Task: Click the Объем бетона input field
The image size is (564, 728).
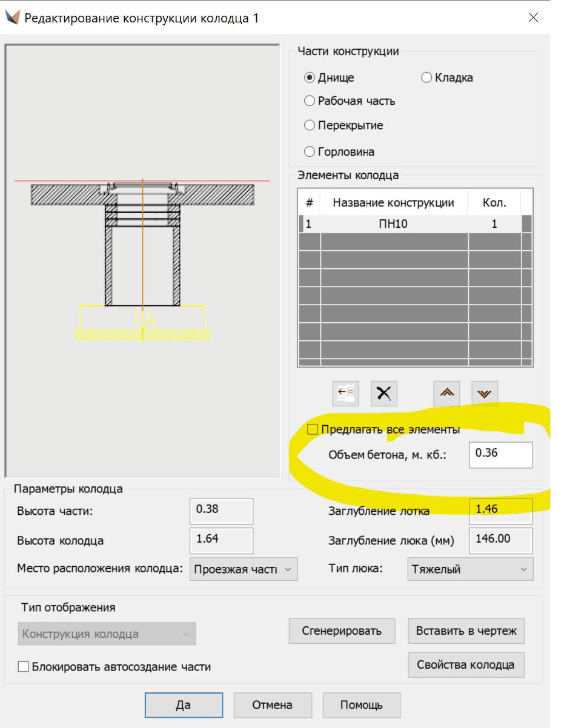Action: click(x=500, y=455)
